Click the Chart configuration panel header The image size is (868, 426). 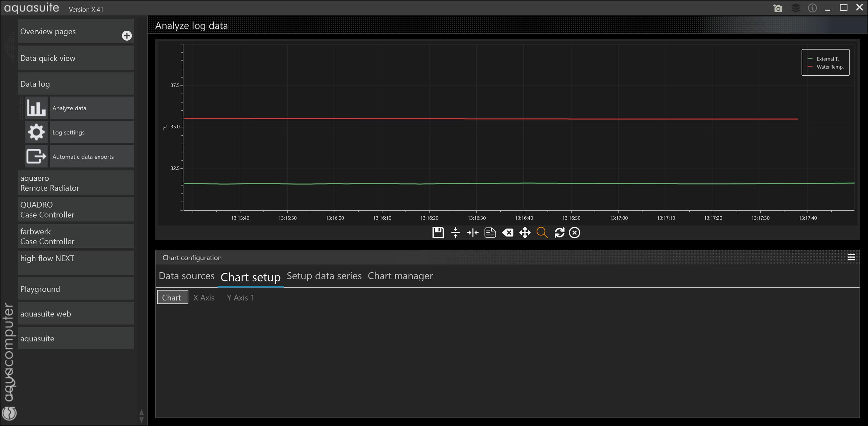508,257
